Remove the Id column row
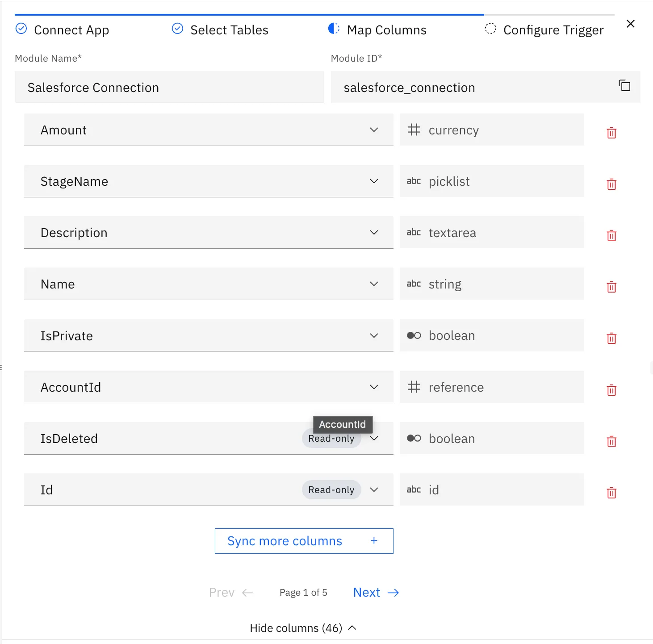This screenshot has height=644, width=653. click(x=611, y=493)
